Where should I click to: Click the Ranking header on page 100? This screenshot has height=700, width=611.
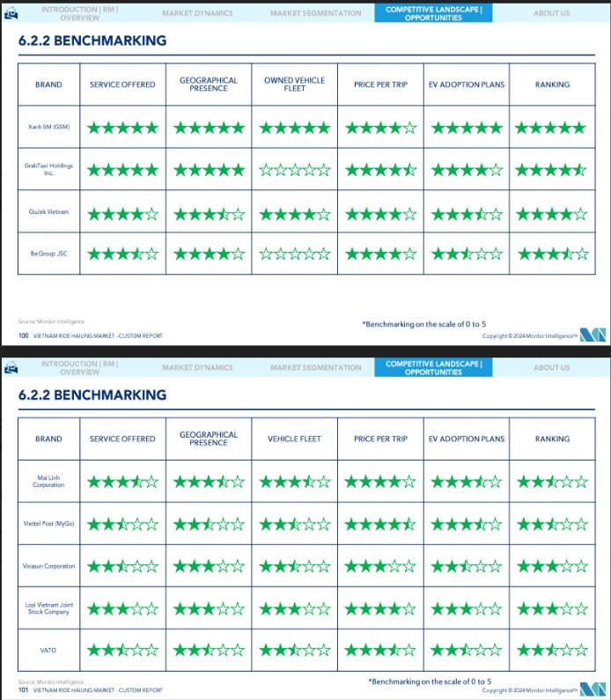(553, 85)
